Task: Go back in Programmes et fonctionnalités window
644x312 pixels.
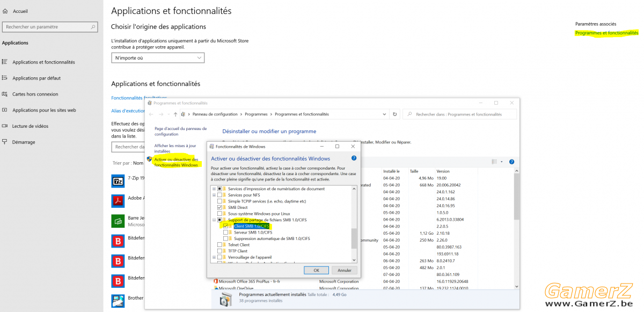Action: point(151,114)
